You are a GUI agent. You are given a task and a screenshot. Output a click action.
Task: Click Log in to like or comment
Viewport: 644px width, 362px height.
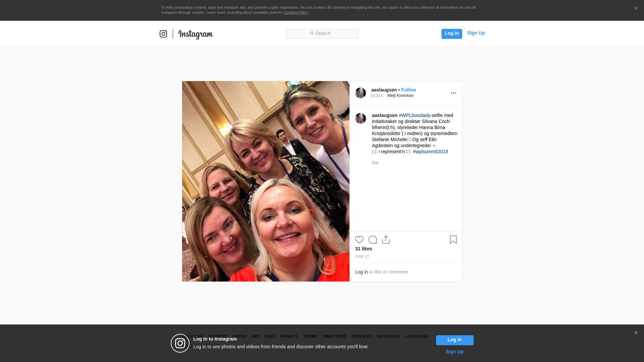coord(361,272)
